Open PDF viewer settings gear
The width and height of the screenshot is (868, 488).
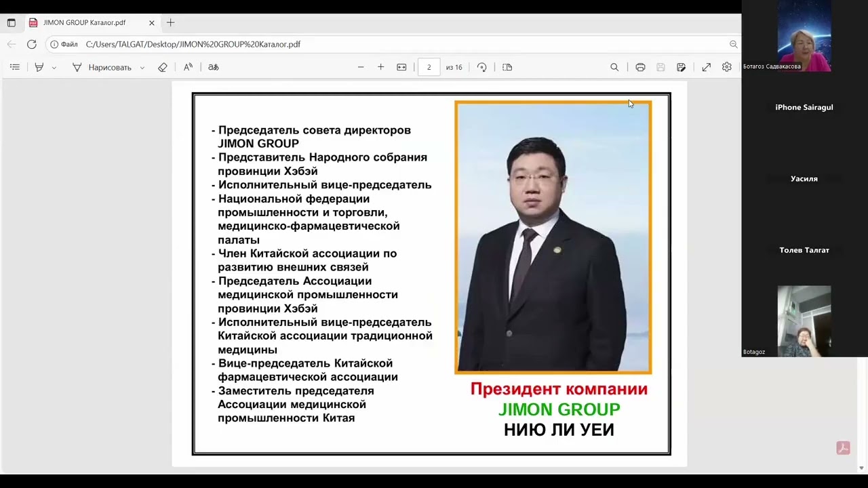(727, 67)
